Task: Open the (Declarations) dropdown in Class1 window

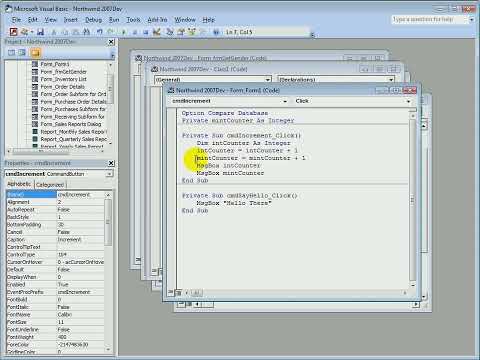Action: pyautogui.click(x=391, y=80)
